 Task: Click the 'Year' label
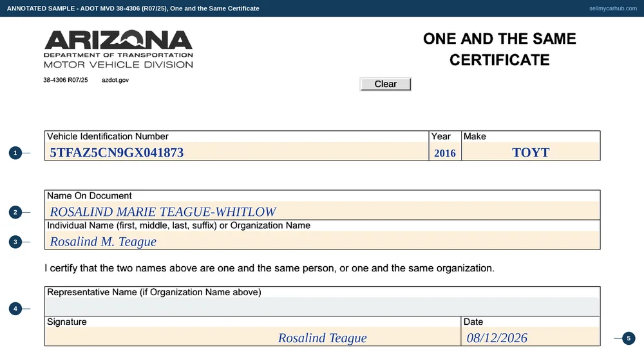440,137
